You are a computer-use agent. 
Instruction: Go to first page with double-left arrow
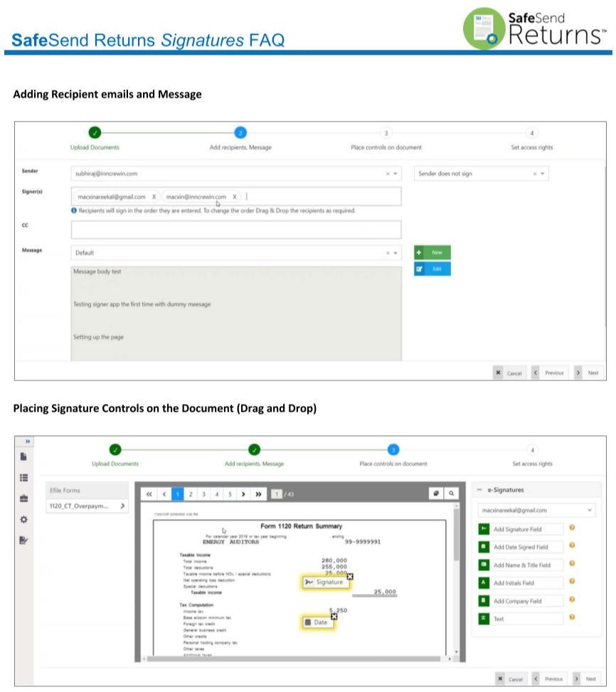pyautogui.click(x=149, y=494)
